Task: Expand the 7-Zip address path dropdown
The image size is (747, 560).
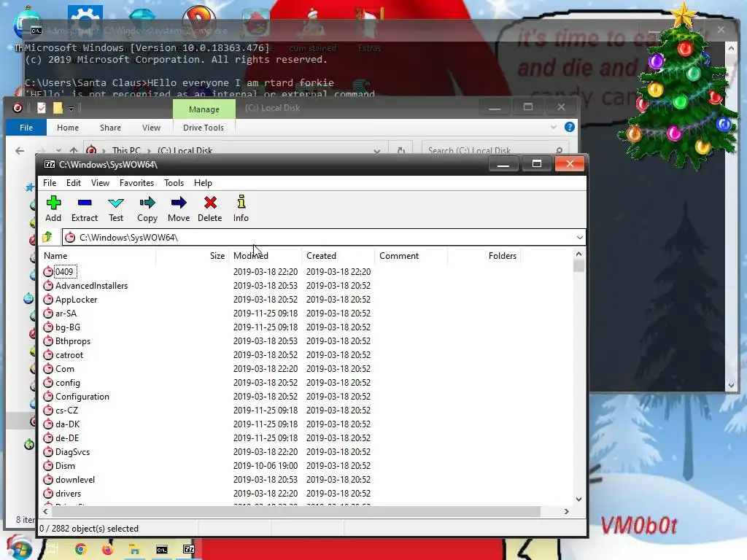Action: [x=579, y=237]
